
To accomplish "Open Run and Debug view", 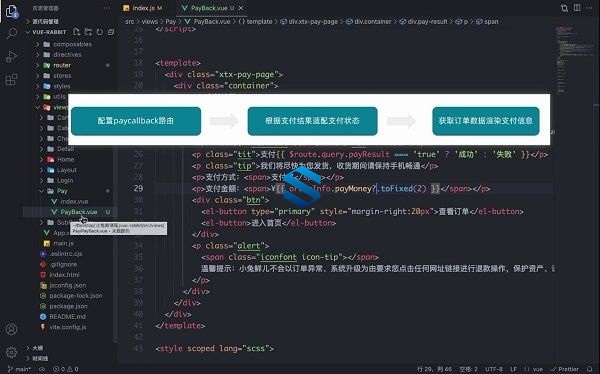I will point(11,56).
